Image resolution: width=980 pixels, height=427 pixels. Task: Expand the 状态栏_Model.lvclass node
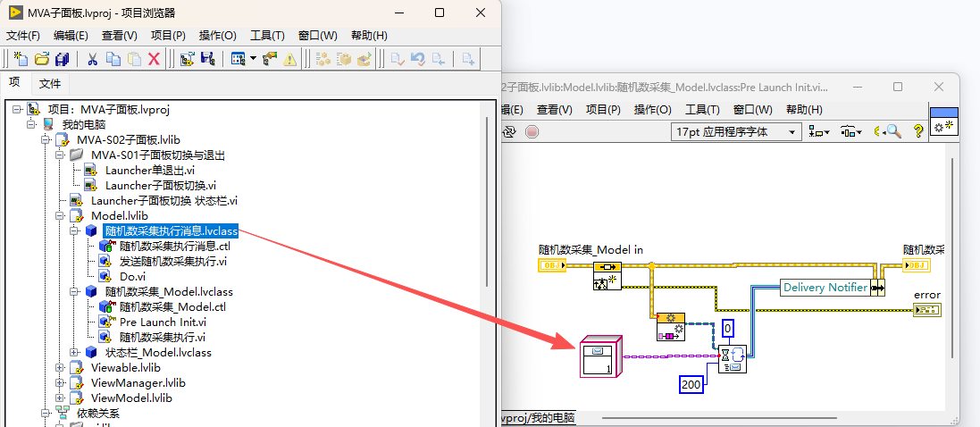click(76, 353)
